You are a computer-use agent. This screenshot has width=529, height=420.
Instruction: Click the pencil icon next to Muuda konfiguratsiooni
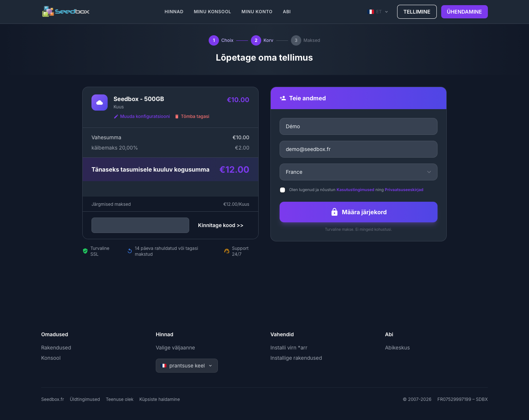point(116,116)
